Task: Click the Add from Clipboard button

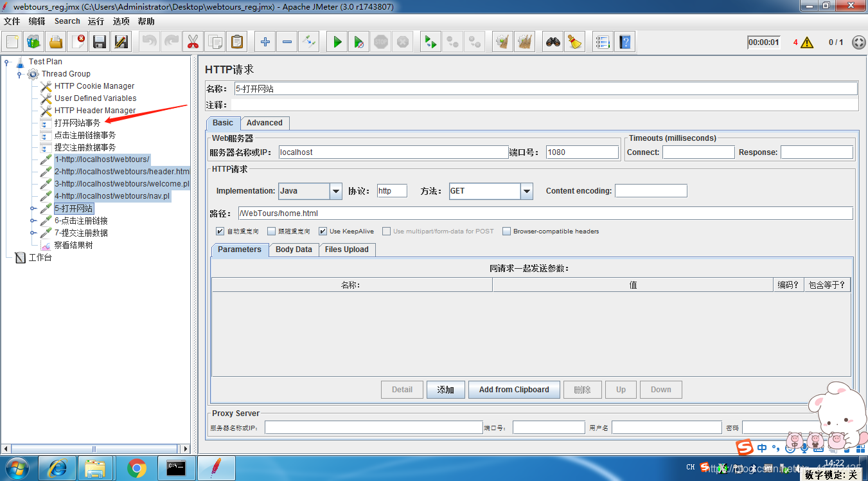Action: point(514,390)
